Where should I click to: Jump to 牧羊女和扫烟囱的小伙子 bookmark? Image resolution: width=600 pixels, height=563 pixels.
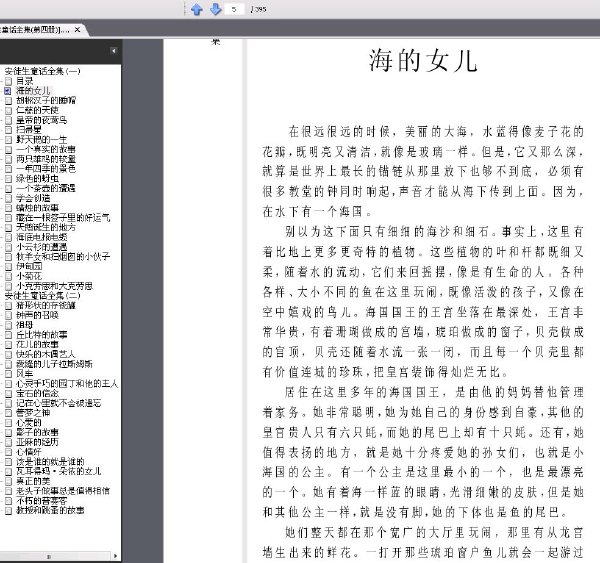[x=63, y=256]
